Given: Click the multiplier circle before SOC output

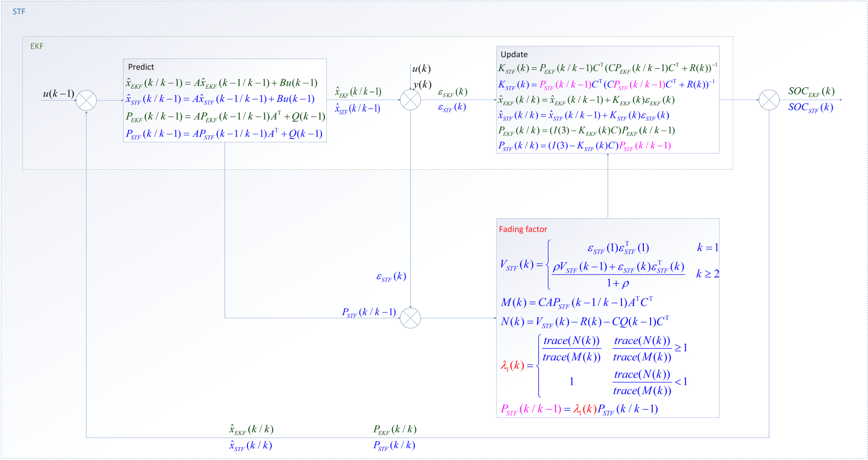Looking at the screenshot, I should [x=769, y=100].
